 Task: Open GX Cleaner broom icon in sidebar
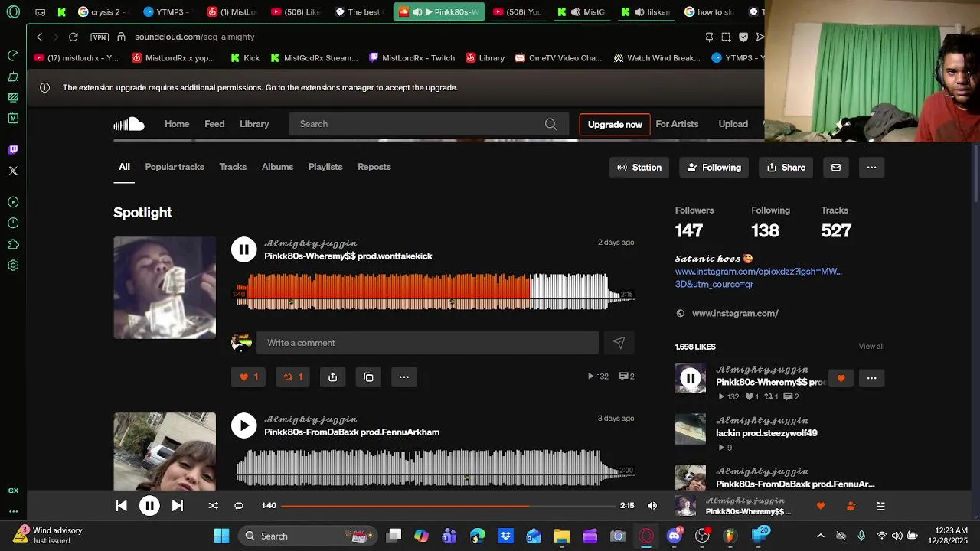click(13, 77)
